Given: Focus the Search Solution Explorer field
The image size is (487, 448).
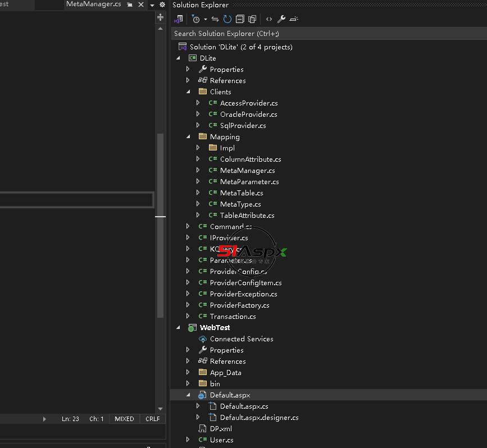Looking at the screenshot, I should [x=329, y=34].
